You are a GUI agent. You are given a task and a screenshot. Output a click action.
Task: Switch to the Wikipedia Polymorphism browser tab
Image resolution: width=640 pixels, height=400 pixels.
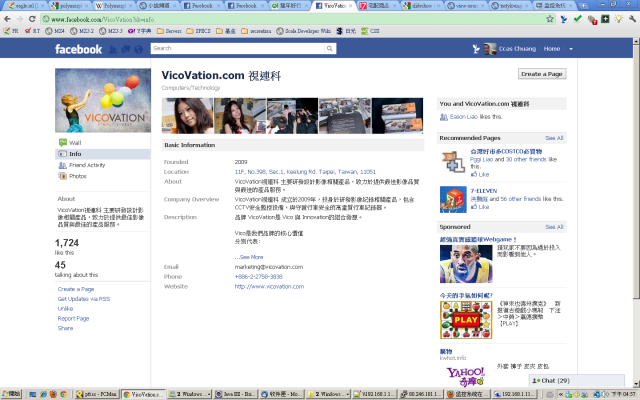[115, 6]
